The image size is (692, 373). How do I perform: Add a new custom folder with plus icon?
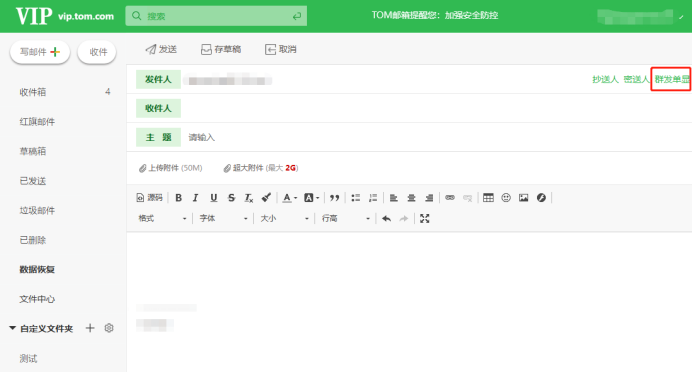(x=90, y=328)
